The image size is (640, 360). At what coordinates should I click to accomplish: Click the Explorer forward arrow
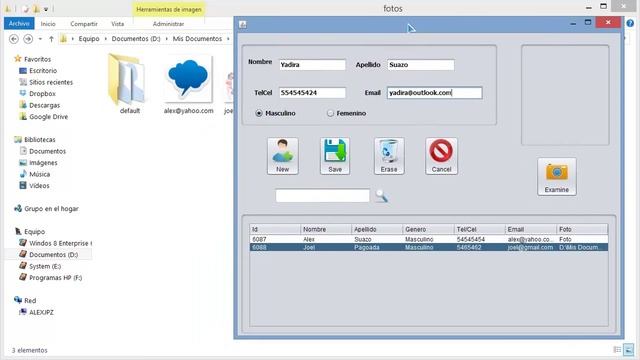click(28, 39)
